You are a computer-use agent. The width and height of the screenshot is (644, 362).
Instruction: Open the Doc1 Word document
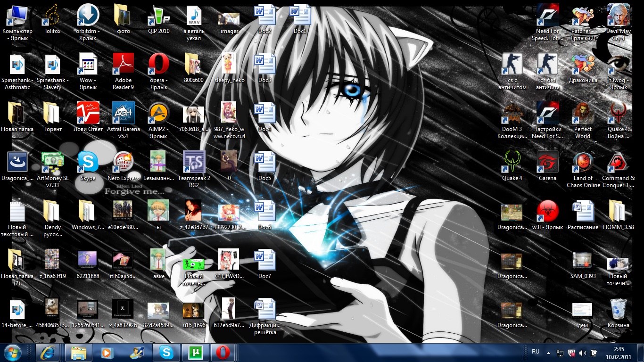coord(300,15)
